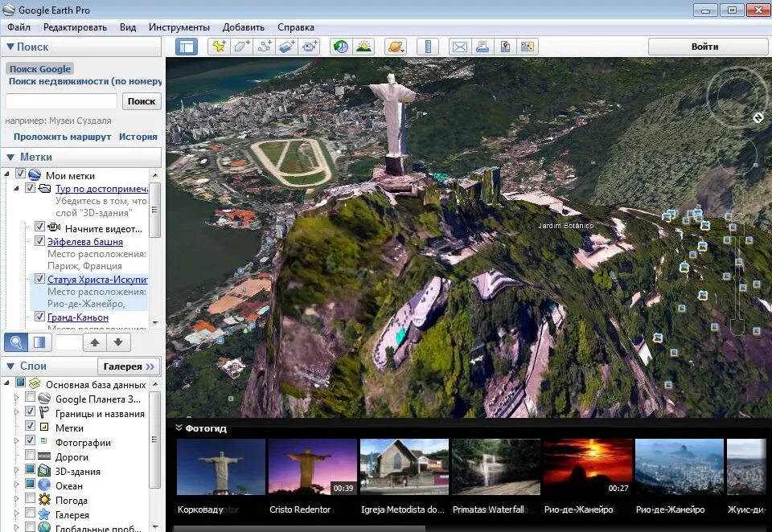Click the Галерея star icon
The height and width of the screenshot is (532, 772).
click(x=44, y=514)
